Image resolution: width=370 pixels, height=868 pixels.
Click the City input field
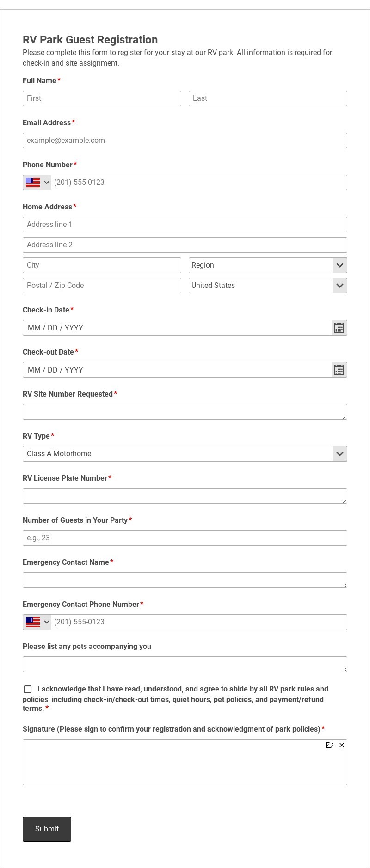pos(102,265)
